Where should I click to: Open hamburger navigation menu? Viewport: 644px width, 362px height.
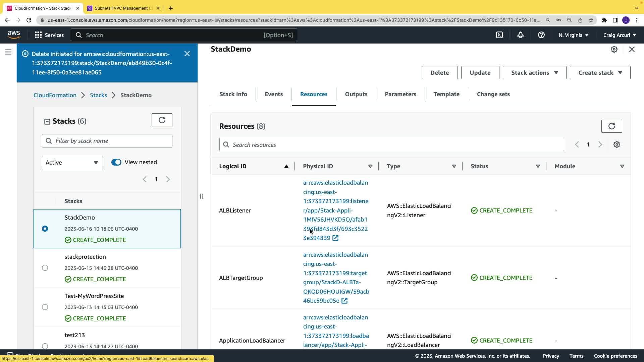click(x=8, y=52)
